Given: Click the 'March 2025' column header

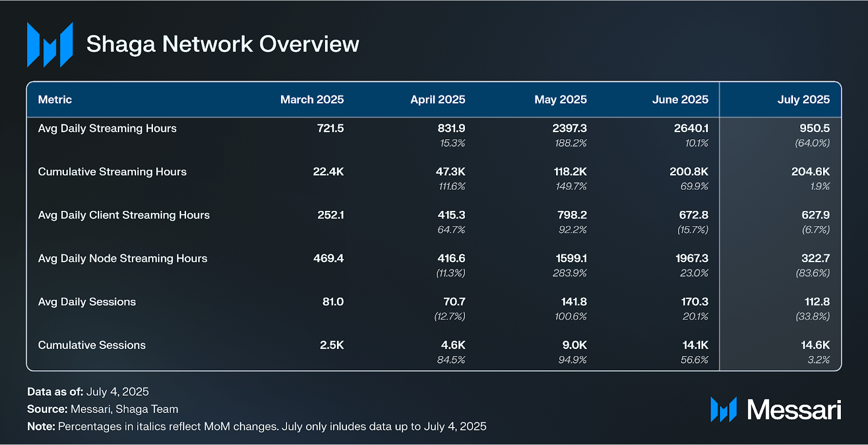Looking at the screenshot, I should point(312,100).
